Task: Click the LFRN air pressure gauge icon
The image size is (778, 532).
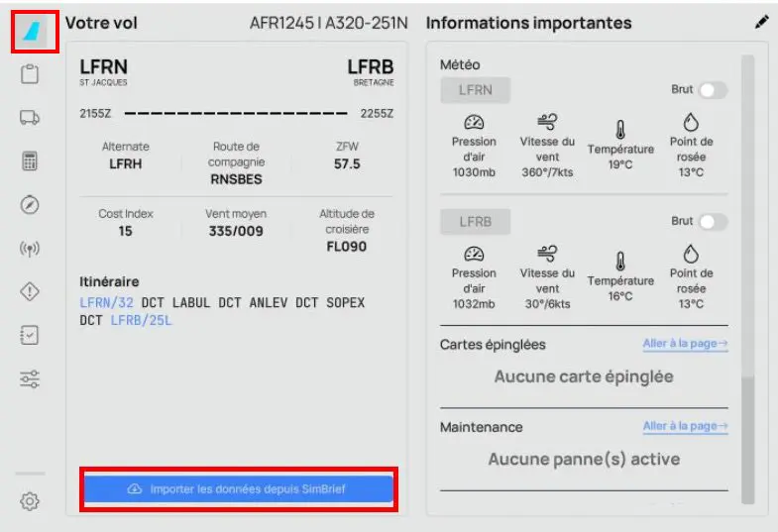Action: [x=474, y=122]
